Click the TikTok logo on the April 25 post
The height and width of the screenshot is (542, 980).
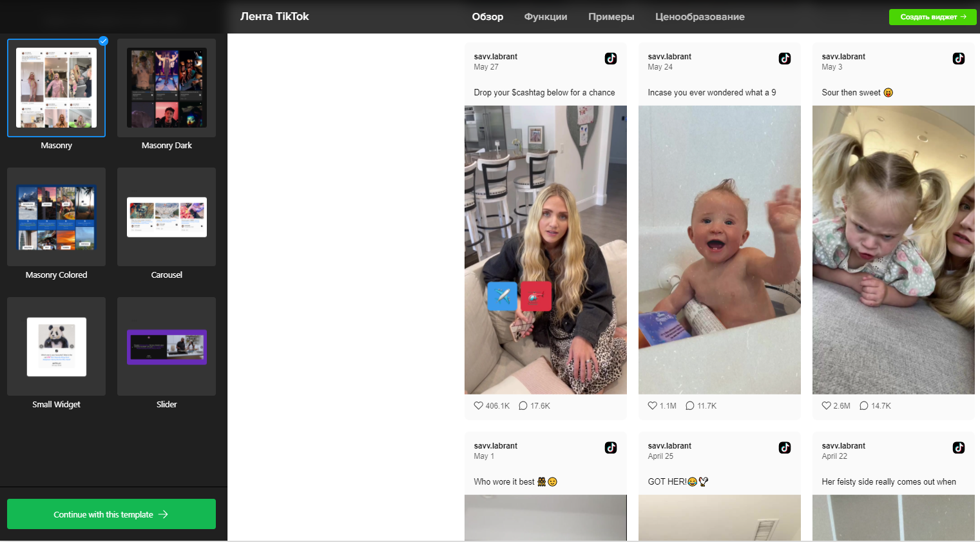(x=784, y=447)
